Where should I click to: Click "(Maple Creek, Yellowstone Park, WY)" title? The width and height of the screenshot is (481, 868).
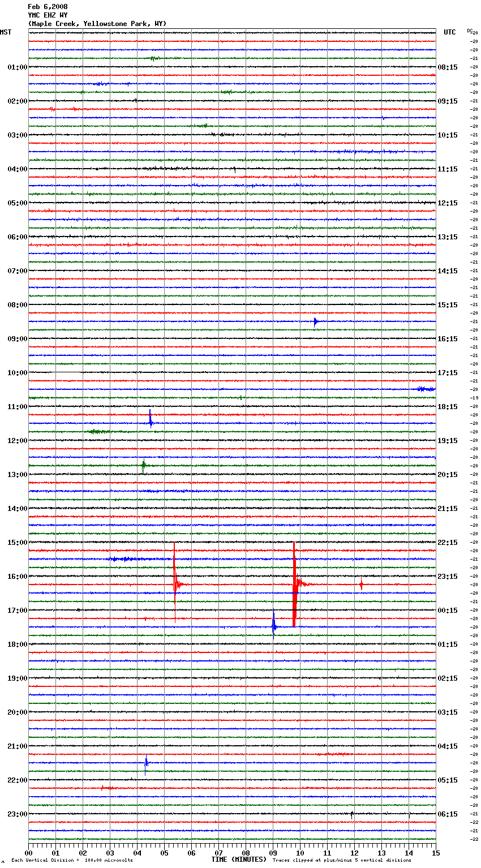(x=97, y=24)
